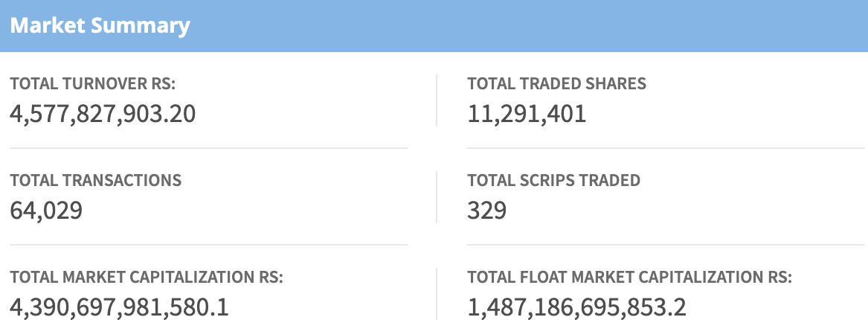
Task: Select the traded shares value 11,291,401
Action: pyautogui.click(x=527, y=114)
